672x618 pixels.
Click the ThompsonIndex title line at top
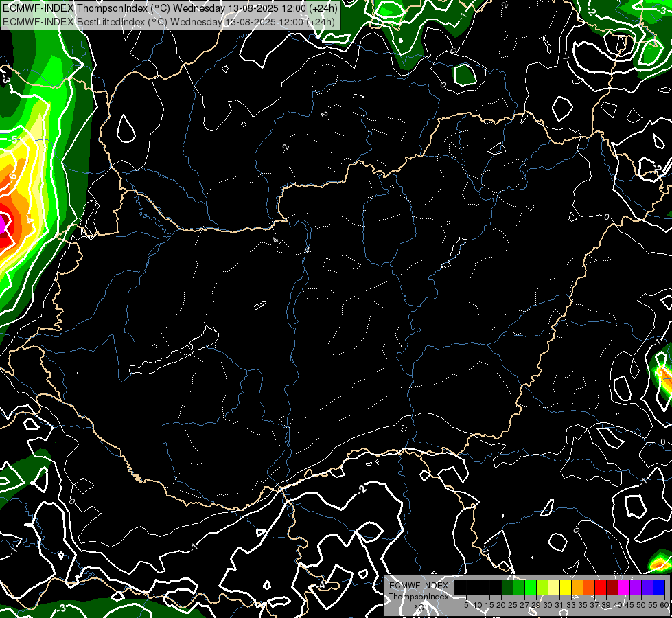coord(170,8)
